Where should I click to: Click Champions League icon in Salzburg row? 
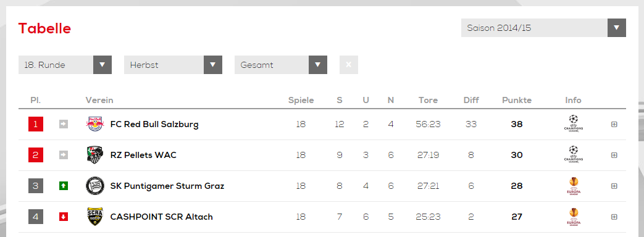click(574, 123)
